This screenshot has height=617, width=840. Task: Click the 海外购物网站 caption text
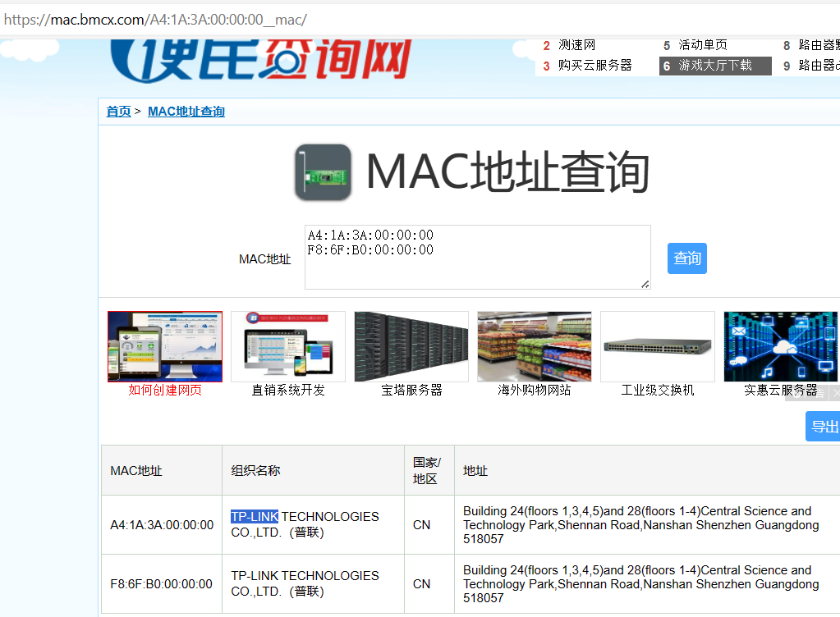pos(534,390)
